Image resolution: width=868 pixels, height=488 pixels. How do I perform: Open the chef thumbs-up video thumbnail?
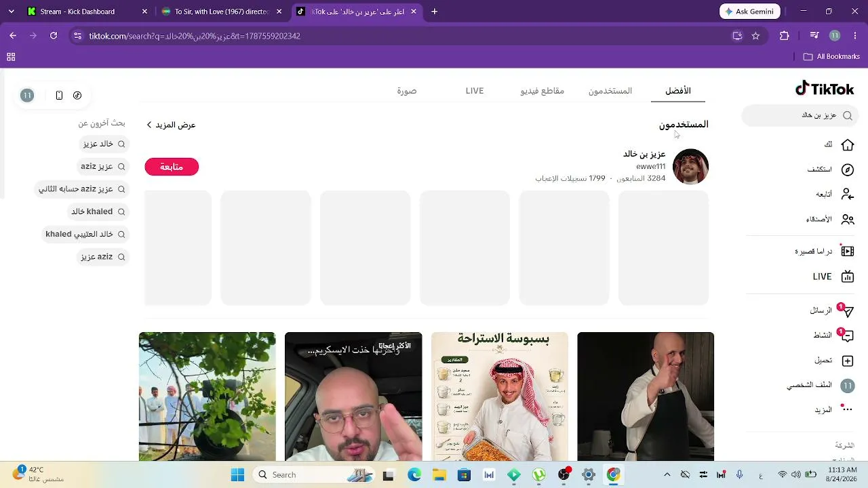click(x=646, y=396)
